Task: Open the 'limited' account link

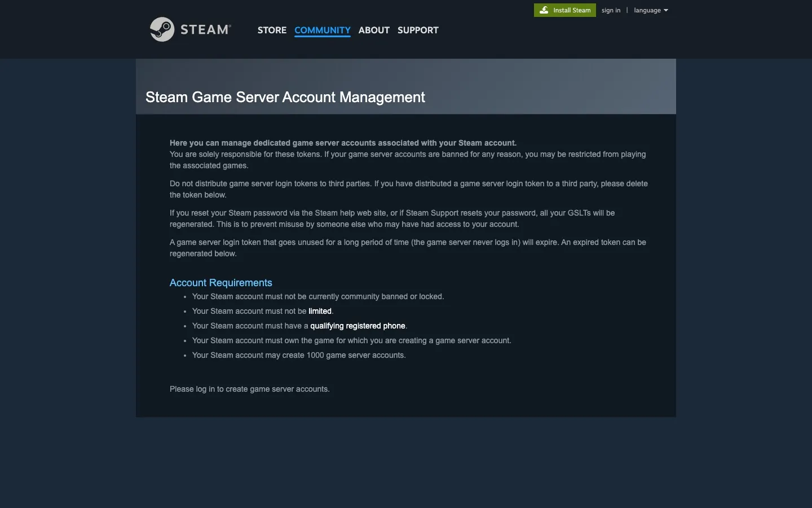Action: [x=320, y=311]
